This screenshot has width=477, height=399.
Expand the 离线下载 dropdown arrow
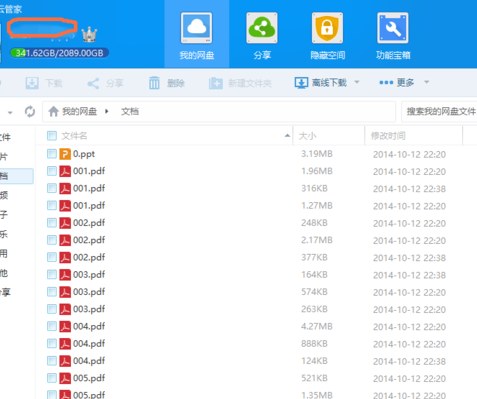coord(357,82)
